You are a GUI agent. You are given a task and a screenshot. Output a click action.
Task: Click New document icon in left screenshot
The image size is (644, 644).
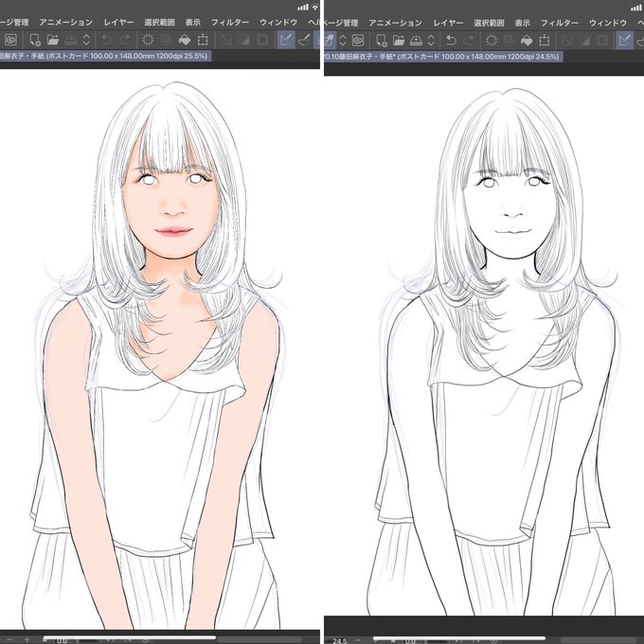tap(34, 40)
